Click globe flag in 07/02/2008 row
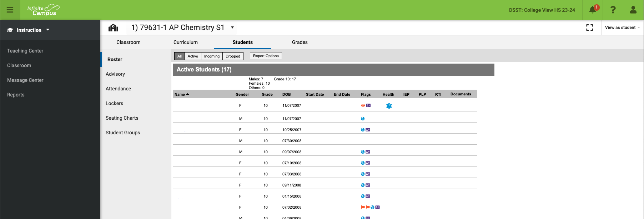The width and height of the screenshot is (644, 219). pyautogui.click(x=372, y=207)
